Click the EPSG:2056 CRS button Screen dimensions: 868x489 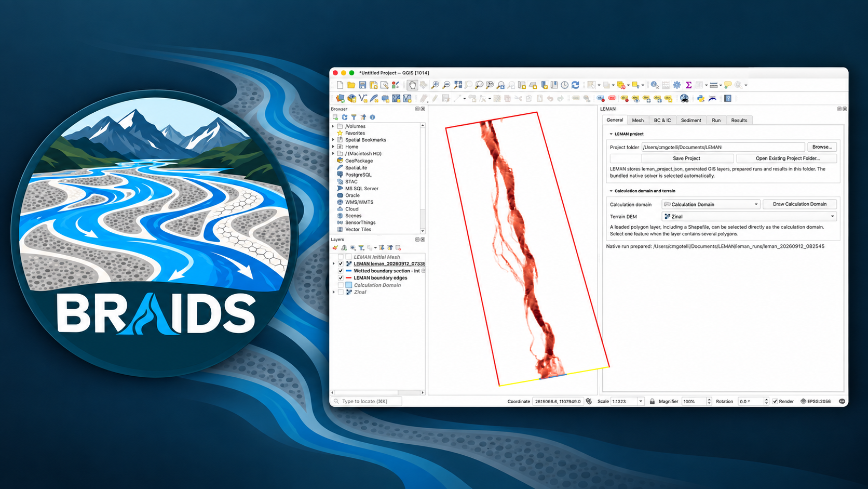816,401
